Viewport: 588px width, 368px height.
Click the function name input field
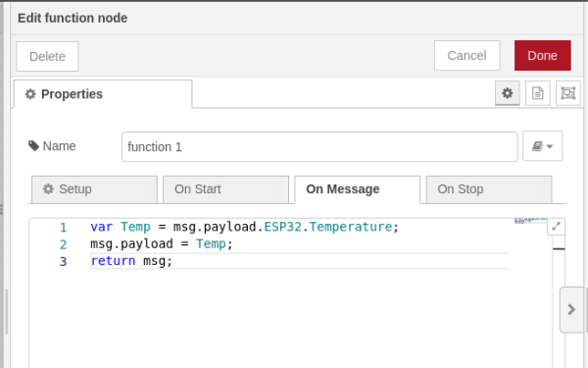click(x=319, y=146)
